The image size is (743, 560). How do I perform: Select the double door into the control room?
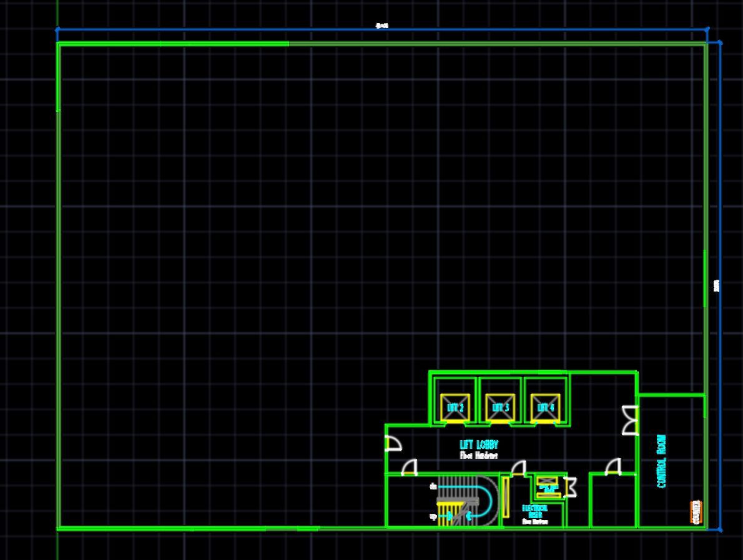tap(630, 420)
